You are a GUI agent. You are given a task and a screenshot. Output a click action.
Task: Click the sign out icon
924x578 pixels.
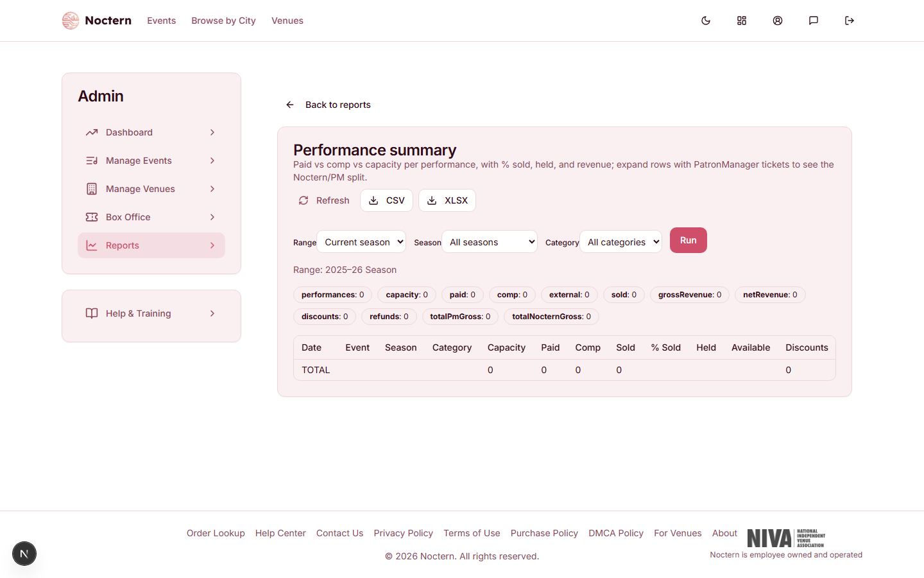(x=850, y=21)
